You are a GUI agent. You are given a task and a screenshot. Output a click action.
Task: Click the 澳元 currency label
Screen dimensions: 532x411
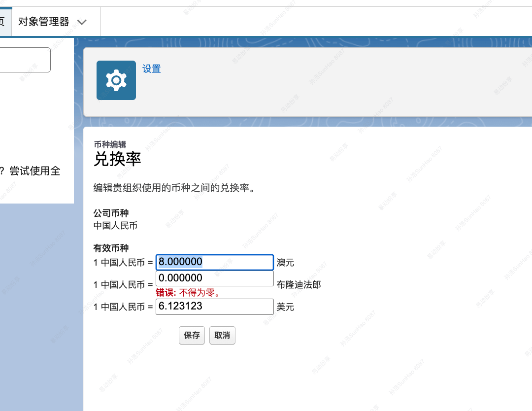click(285, 262)
